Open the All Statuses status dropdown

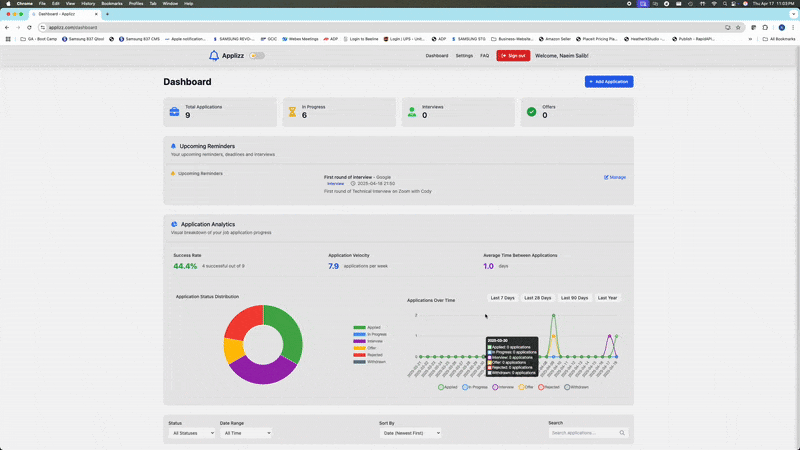pos(192,433)
